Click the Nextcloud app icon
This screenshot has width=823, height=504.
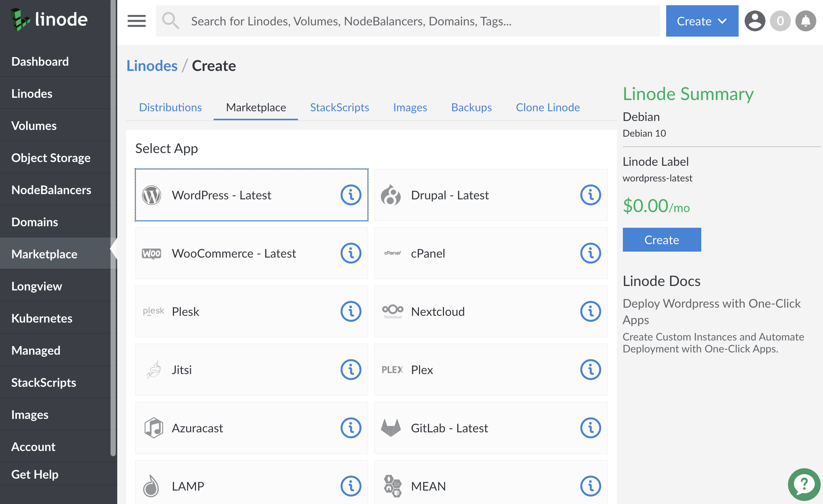[391, 311]
